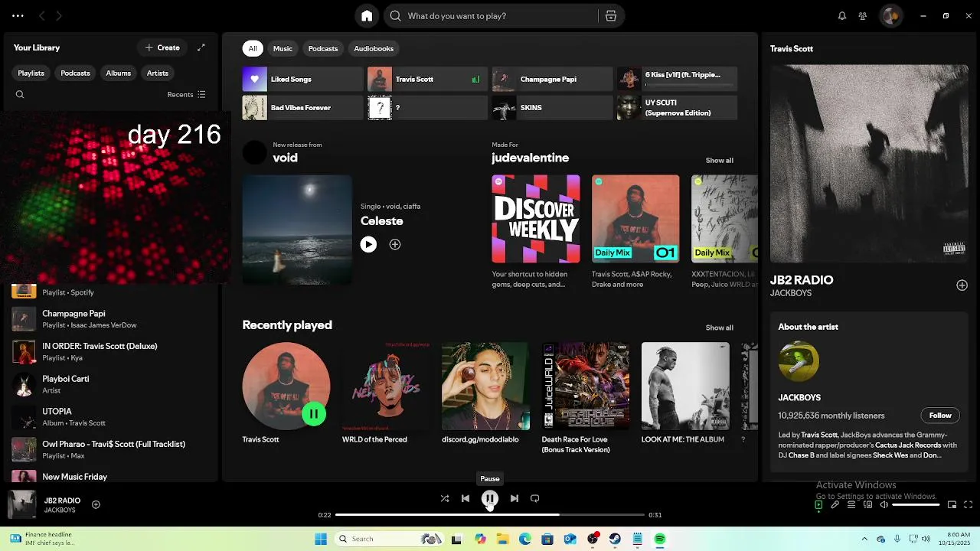The width and height of the screenshot is (980, 551).
Task: Go to Spotify Home via house icon
Action: point(367,16)
